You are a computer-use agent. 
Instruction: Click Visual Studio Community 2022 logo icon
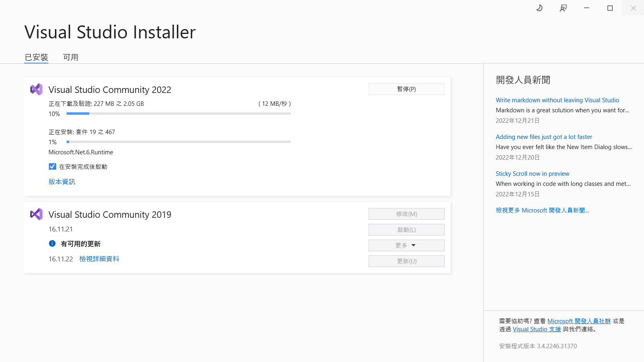coord(36,89)
